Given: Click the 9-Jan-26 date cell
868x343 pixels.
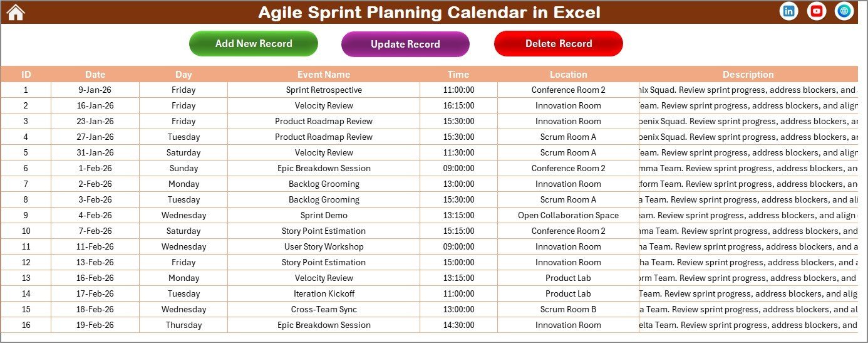Looking at the screenshot, I should [x=95, y=90].
